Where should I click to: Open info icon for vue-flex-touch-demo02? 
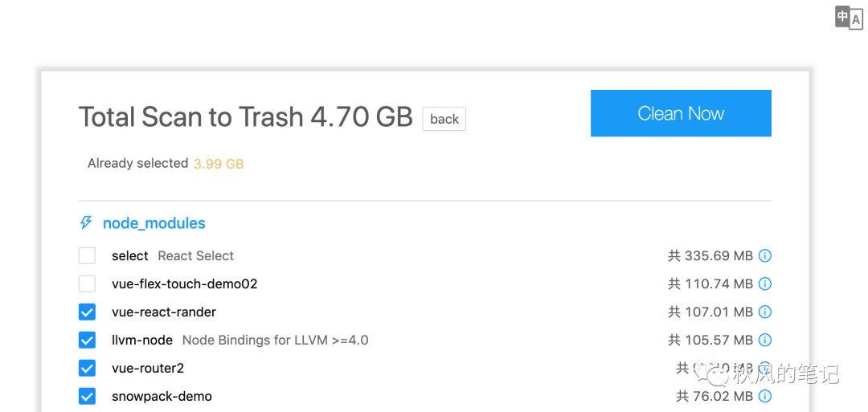click(x=764, y=284)
